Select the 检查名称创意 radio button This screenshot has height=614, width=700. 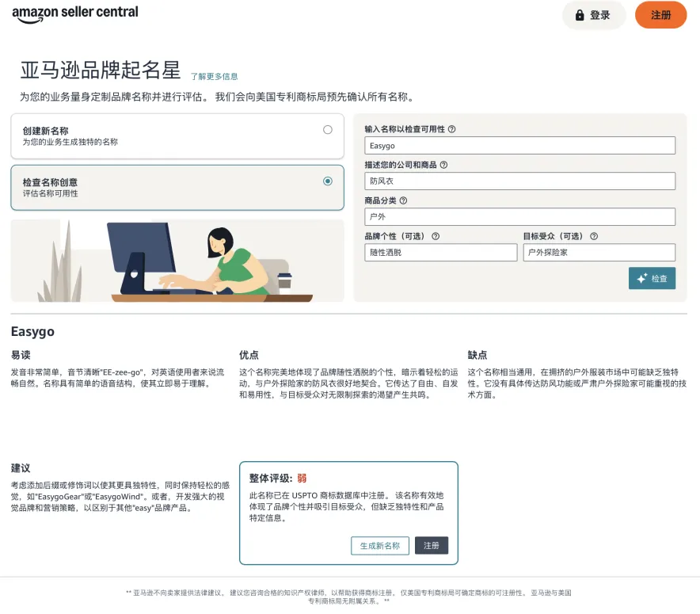pos(328,181)
